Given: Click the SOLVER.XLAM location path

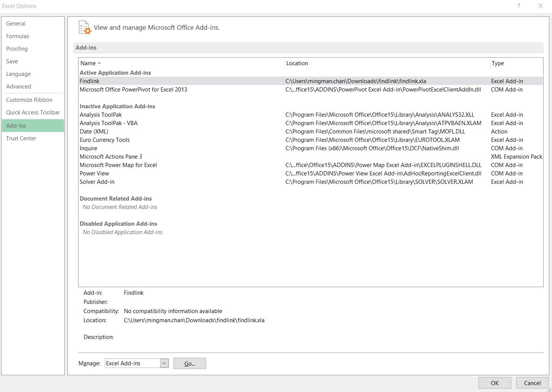Looking at the screenshot, I should tap(379, 182).
